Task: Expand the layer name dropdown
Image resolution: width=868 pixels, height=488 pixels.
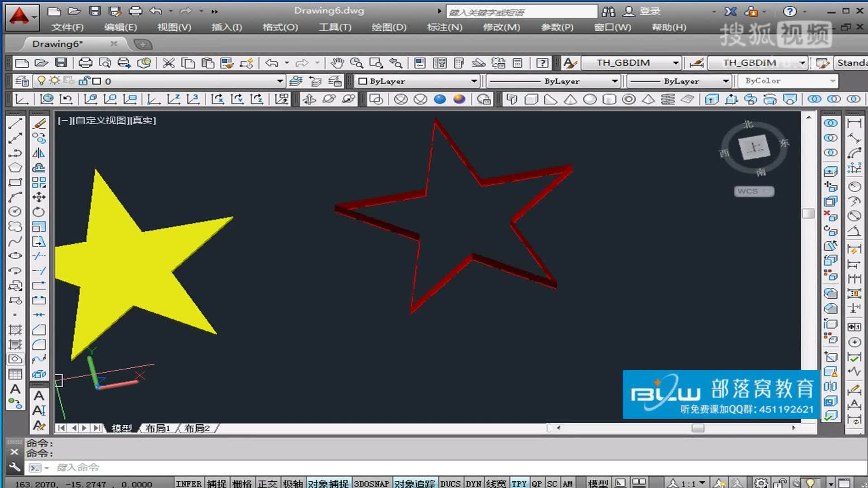Action: click(x=280, y=81)
